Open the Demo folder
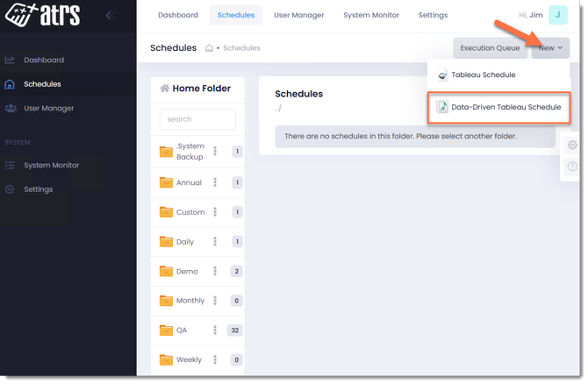 [186, 272]
